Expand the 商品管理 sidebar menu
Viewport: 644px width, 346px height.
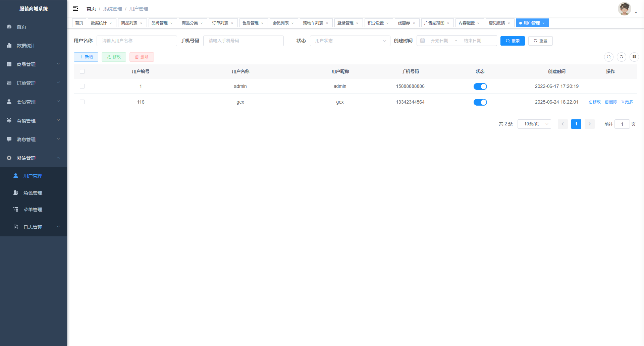[34, 64]
